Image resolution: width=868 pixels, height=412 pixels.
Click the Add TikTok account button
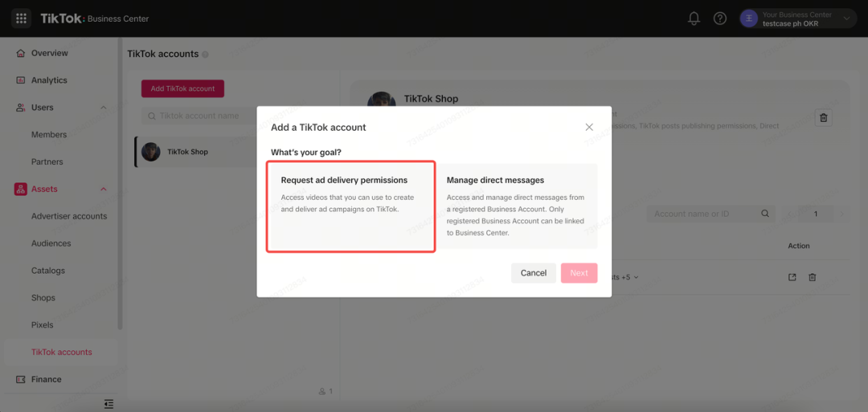[x=182, y=88]
